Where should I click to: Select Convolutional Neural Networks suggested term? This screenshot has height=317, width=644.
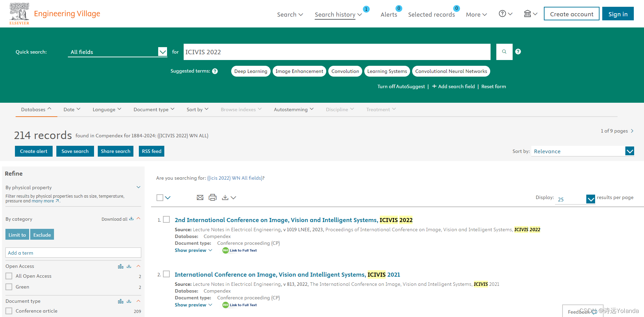(451, 71)
